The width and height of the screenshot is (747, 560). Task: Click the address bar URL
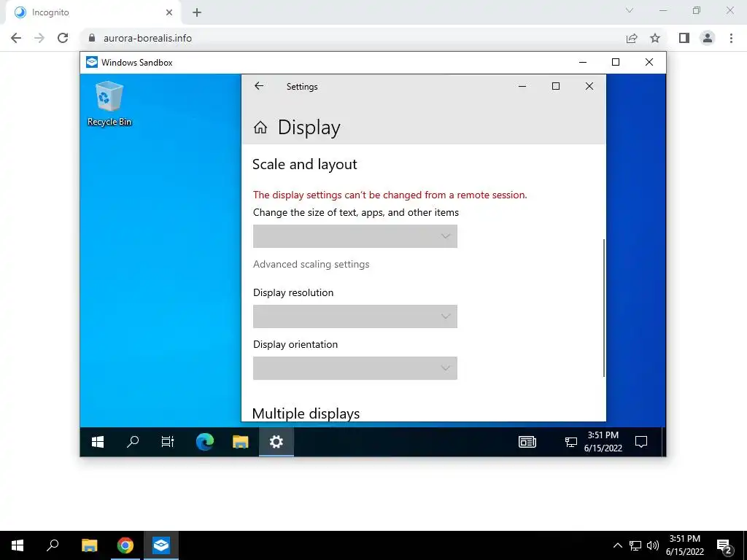pyautogui.click(x=147, y=38)
